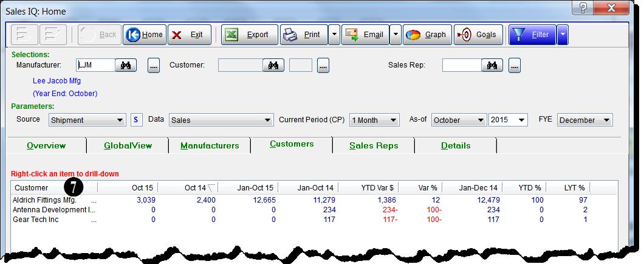644x264 pixels.
Task: Switch to the GlobalView tab
Action: point(128,145)
